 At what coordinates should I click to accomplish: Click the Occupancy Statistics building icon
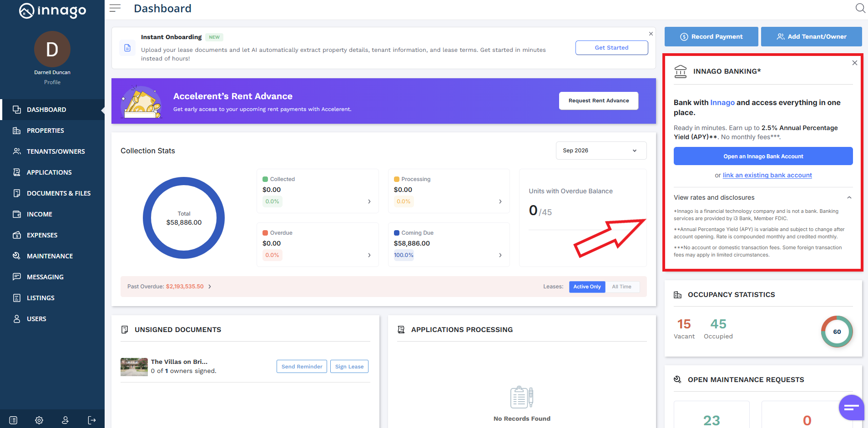[x=678, y=295]
